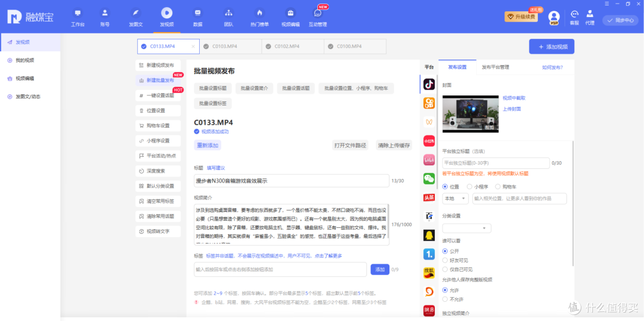644x321 pixels.
Task: Click the video description scrollbar
Action: click(388, 221)
